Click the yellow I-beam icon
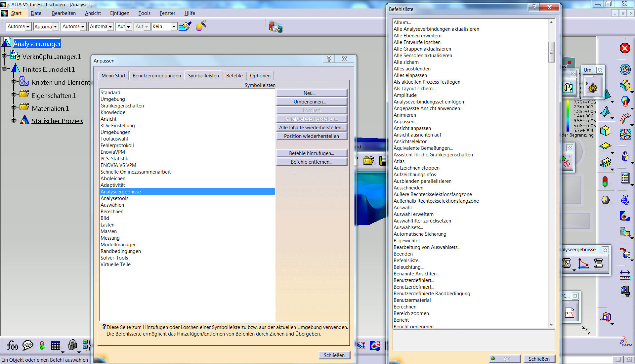Viewport: 635px width, 364px height. click(605, 162)
